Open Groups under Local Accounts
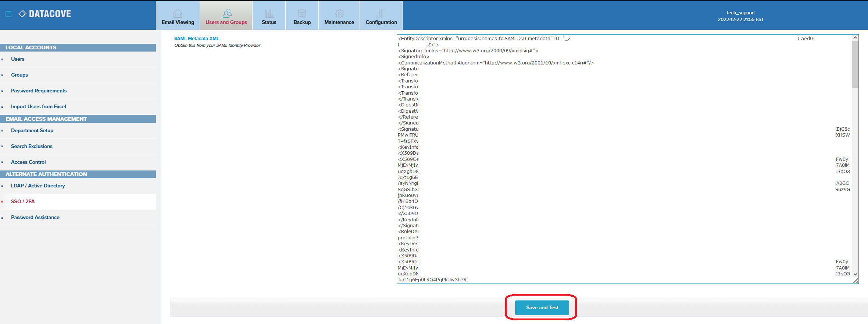 [x=19, y=75]
